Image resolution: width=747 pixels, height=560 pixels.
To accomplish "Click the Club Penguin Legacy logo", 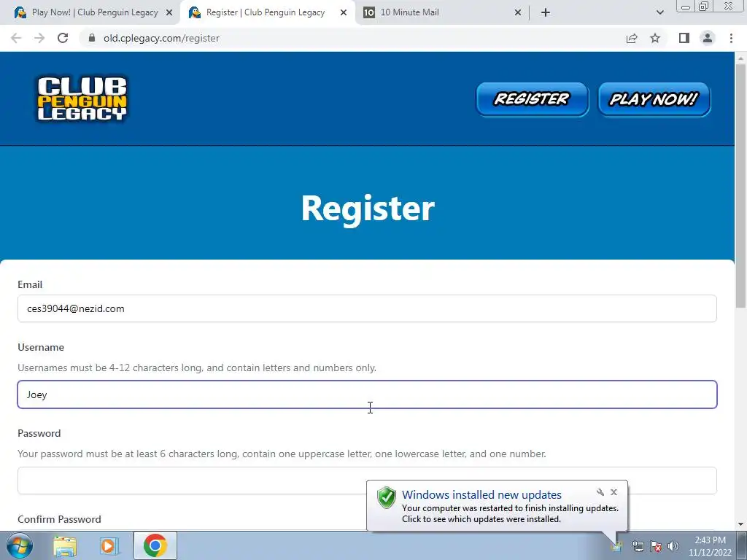I will click(x=82, y=98).
